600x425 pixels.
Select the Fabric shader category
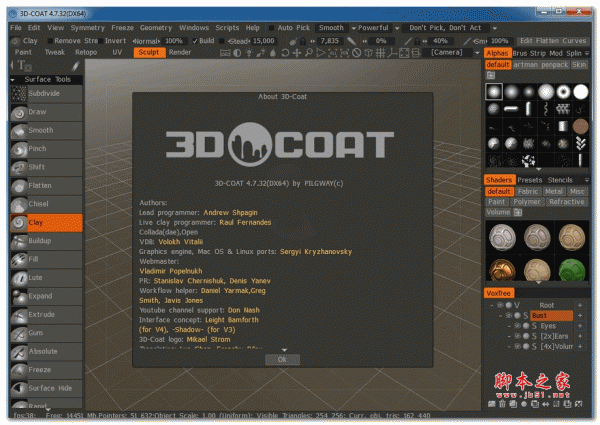(528, 191)
